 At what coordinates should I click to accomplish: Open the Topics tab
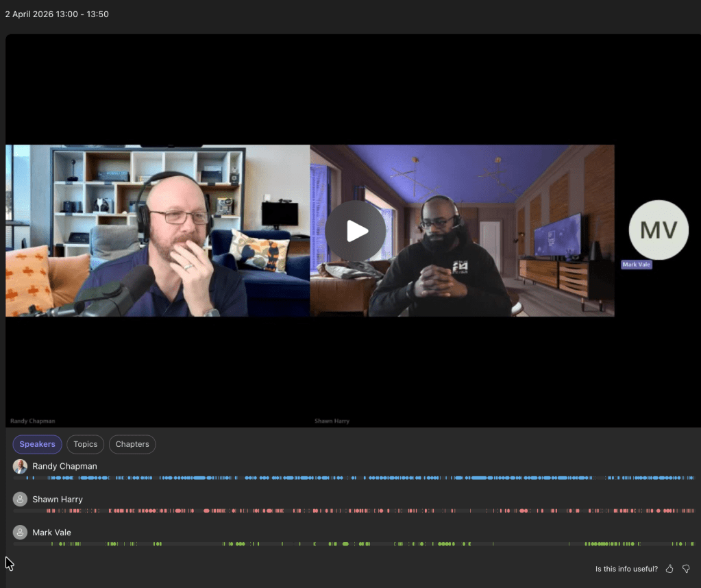(86, 444)
